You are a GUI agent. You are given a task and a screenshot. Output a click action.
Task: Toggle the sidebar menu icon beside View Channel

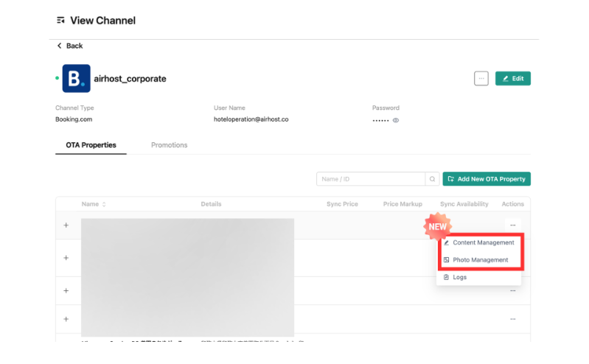pos(60,21)
